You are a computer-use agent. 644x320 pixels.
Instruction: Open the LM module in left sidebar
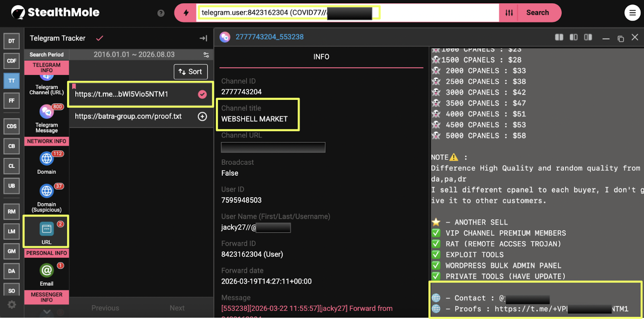coord(12,231)
